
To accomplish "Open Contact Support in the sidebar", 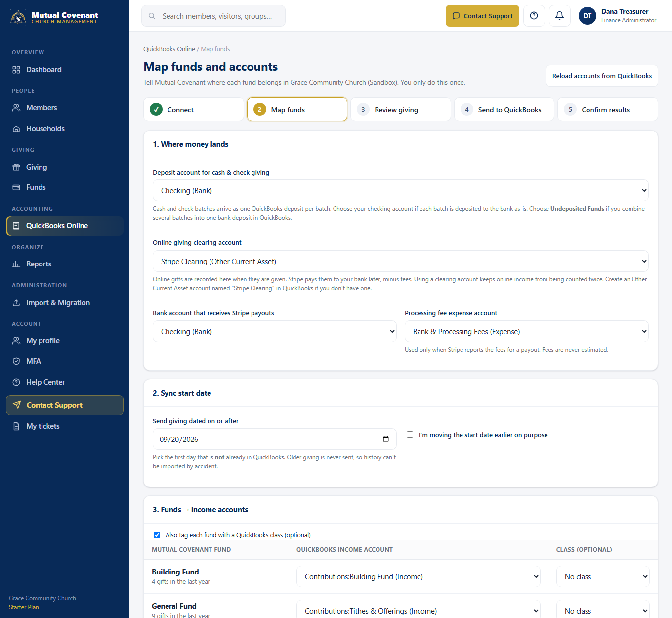I will coord(65,405).
